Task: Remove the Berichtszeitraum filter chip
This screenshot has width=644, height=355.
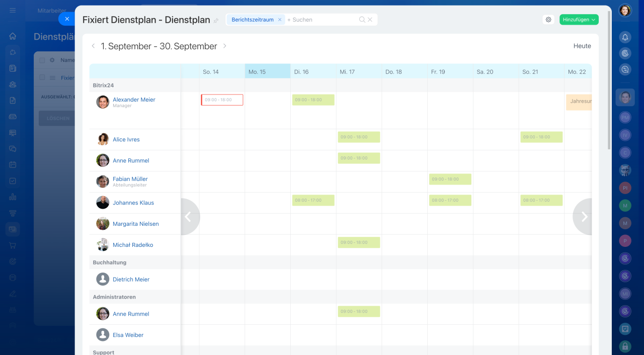Action: (280, 20)
